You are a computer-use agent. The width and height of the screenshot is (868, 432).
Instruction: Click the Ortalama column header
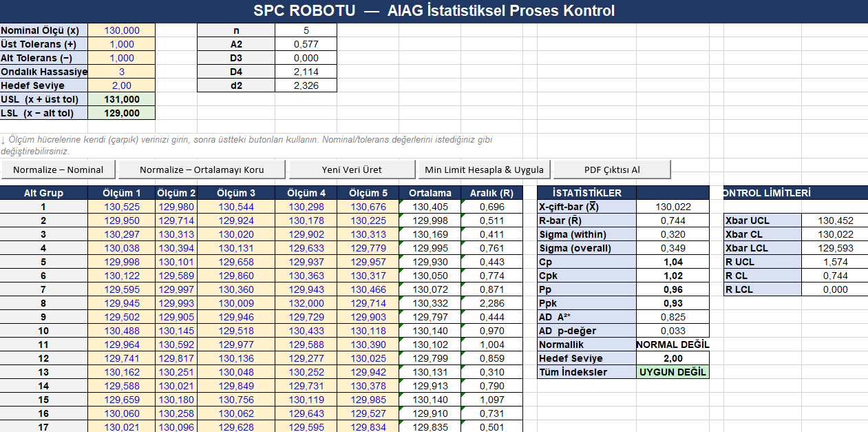[x=430, y=193]
